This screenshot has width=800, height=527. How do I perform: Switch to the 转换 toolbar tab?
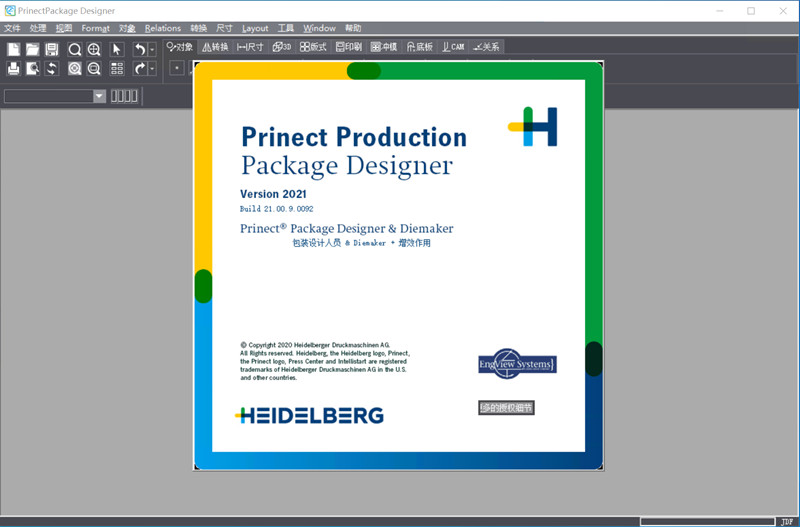(x=215, y=47)
